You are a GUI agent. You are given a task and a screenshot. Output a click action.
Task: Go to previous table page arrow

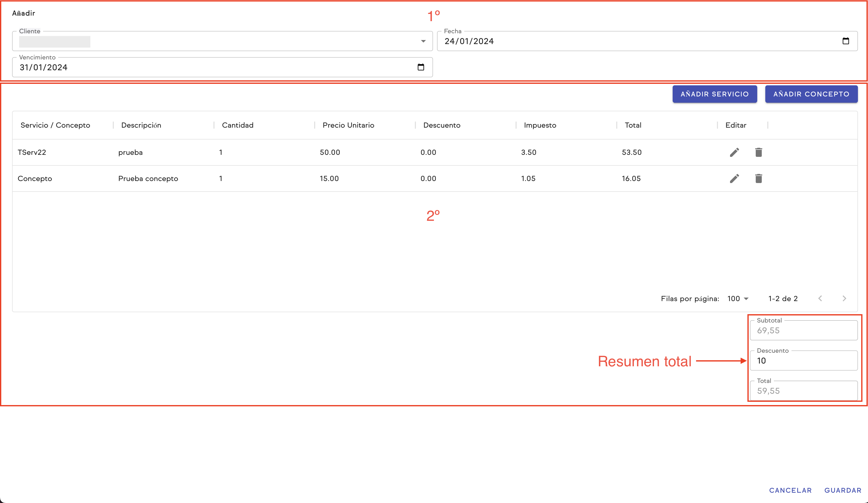click(820, 299)
